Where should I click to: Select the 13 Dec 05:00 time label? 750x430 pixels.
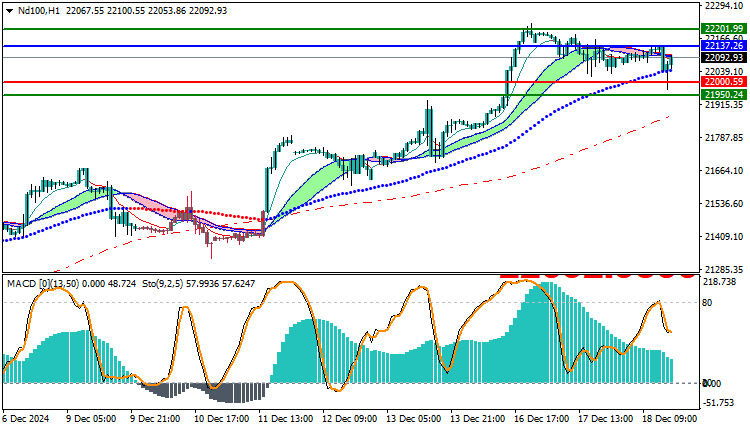point(414,419)
